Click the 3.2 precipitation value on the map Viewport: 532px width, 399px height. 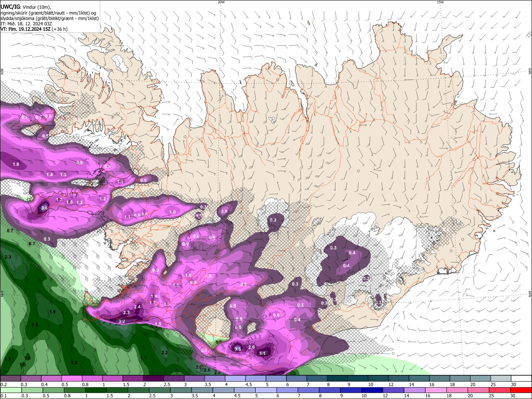point(122,321)
